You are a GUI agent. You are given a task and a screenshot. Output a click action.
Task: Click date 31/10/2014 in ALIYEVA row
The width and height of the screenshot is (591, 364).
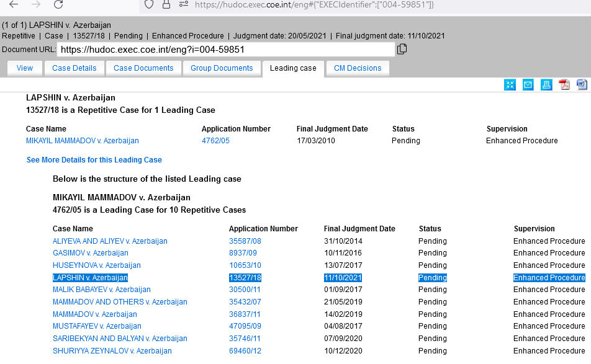[343, 241]
